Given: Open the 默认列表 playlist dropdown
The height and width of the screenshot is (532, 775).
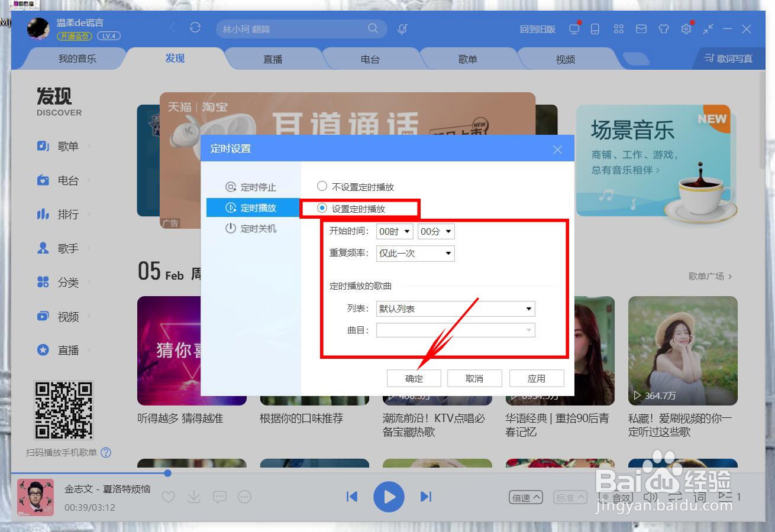Looking at the screenshot, I should [455, 309].
